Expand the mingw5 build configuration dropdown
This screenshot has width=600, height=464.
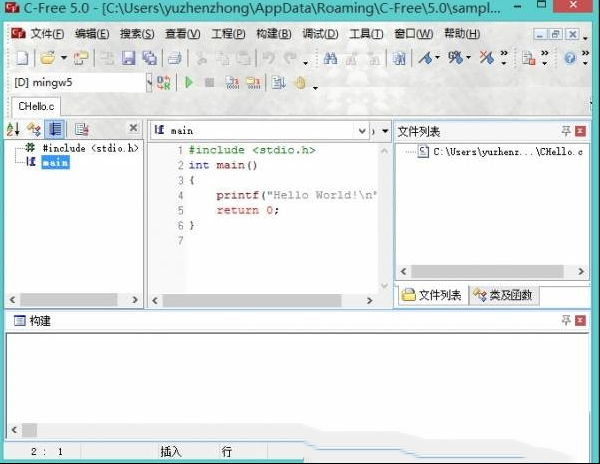(x=149, y=82)
